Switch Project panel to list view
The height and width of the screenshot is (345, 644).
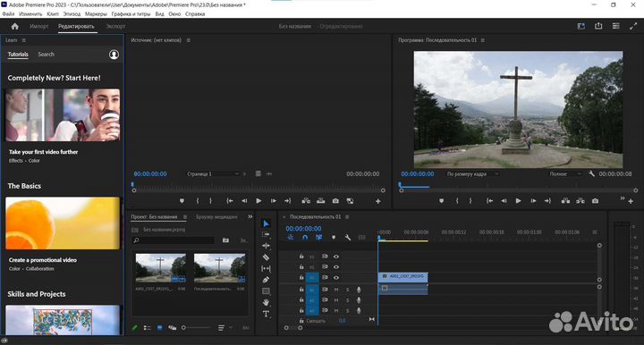(147, 328)
